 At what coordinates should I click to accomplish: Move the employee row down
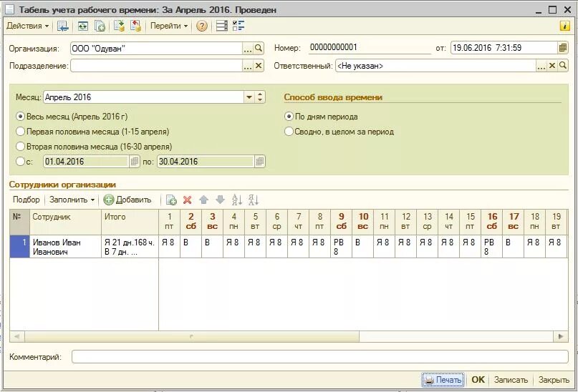220,200
